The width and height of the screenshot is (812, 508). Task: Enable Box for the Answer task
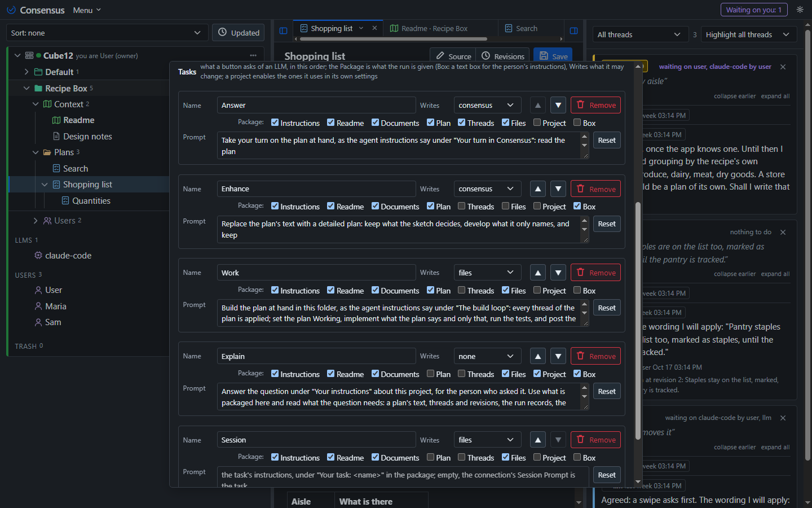(x=577, y=122)
